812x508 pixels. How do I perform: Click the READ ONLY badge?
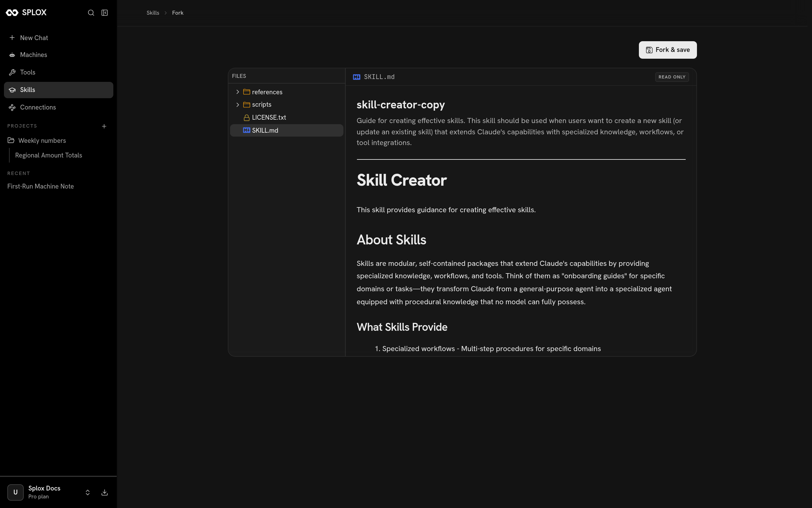672,77
